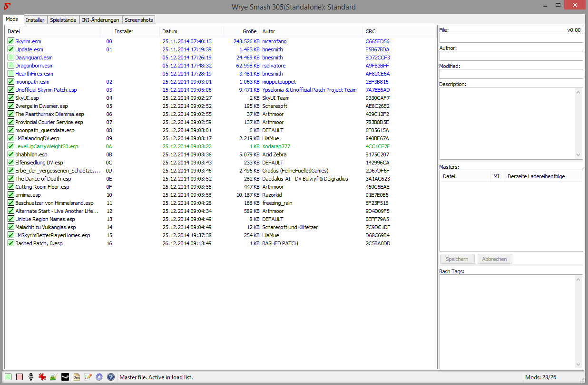Viewport: 588px width, 385px height.
Task: Click Description box scrollbar down arrow
Action: 578,155
